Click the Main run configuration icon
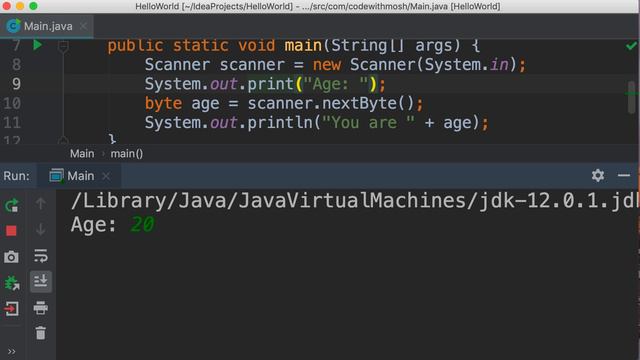640x360 pixels. pos(56,176)
